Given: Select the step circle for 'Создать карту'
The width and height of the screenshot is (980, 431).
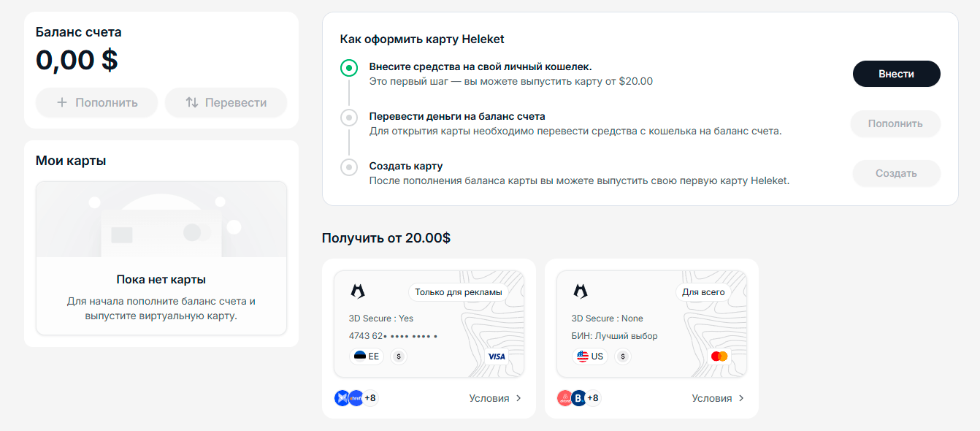Looking at the screenshot, I should coord(348,167).
